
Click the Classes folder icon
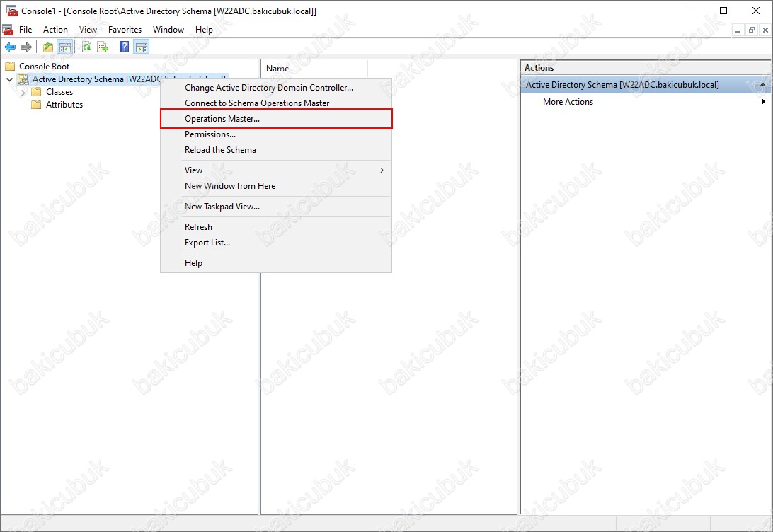pos(36,92)
